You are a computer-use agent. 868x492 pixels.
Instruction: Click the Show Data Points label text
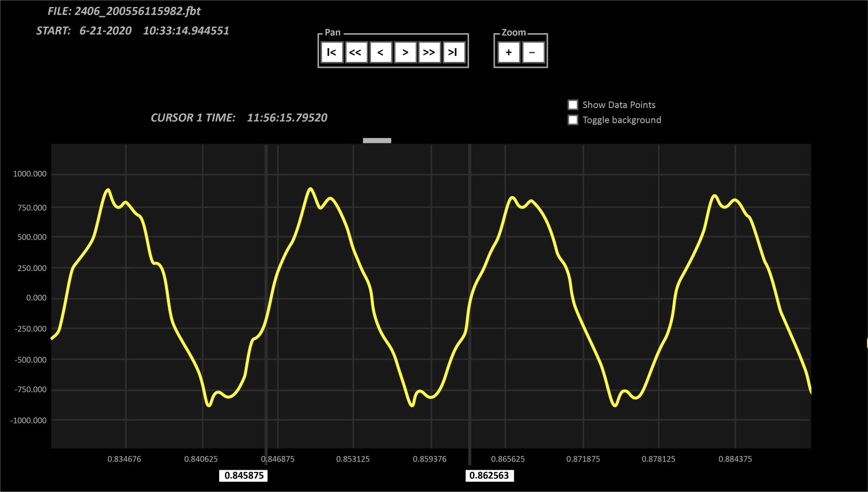pyautogui.click(x=619, y=105)
